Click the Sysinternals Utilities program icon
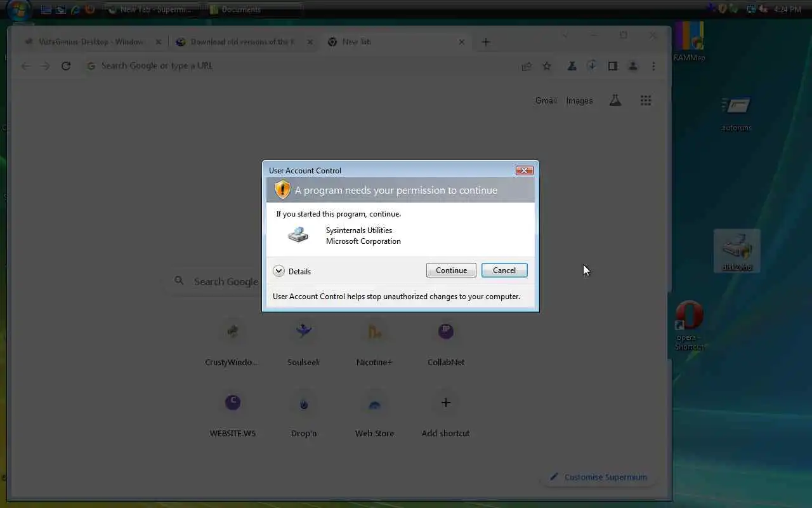 coord(298,235)
